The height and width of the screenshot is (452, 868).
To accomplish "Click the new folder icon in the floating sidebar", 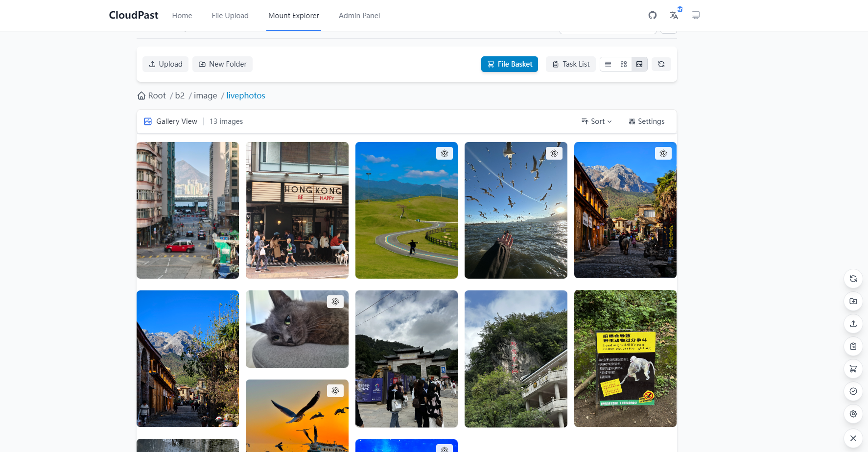I will pos(853,302).
